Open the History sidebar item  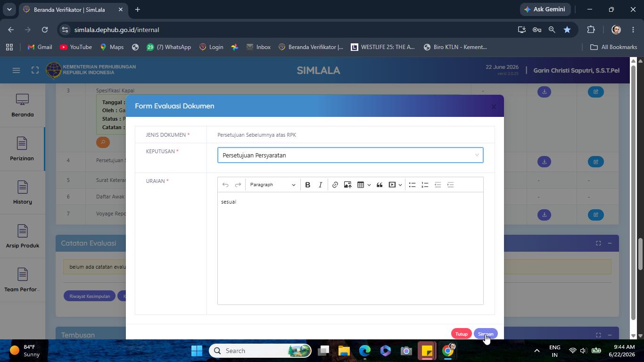click(23, 193)
